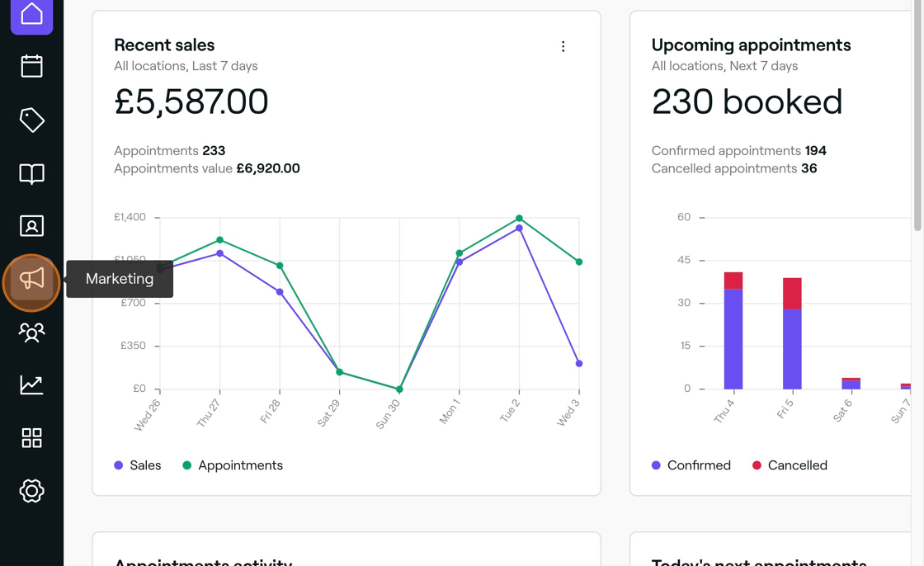This screenshot has height=566, width=924.
Task: Click the £1,400 axis label
Action: click(x=130, y=217)
